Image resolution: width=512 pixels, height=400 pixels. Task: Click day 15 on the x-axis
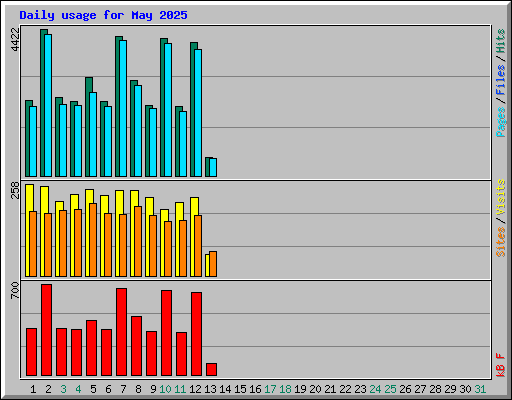point(240,389)
